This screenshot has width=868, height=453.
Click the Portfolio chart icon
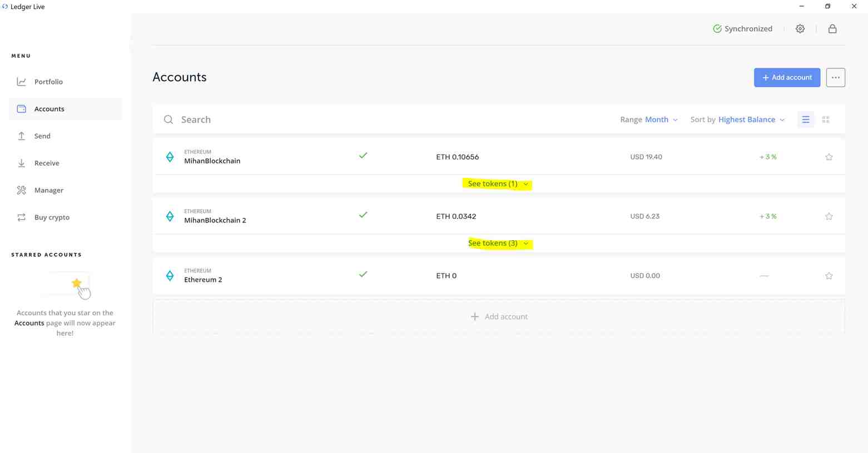pos(22,82)
